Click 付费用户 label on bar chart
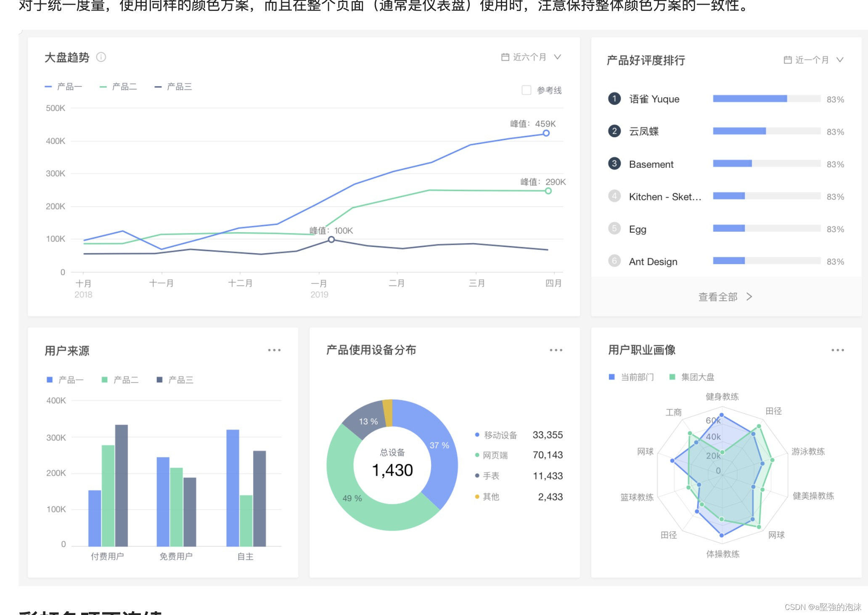Viewport: 868px width, 615px height. 107,556
